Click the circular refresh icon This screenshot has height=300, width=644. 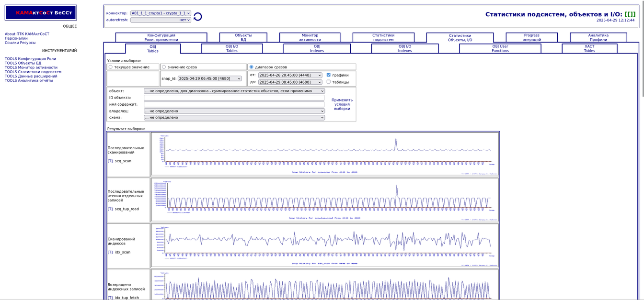point(197,17)
